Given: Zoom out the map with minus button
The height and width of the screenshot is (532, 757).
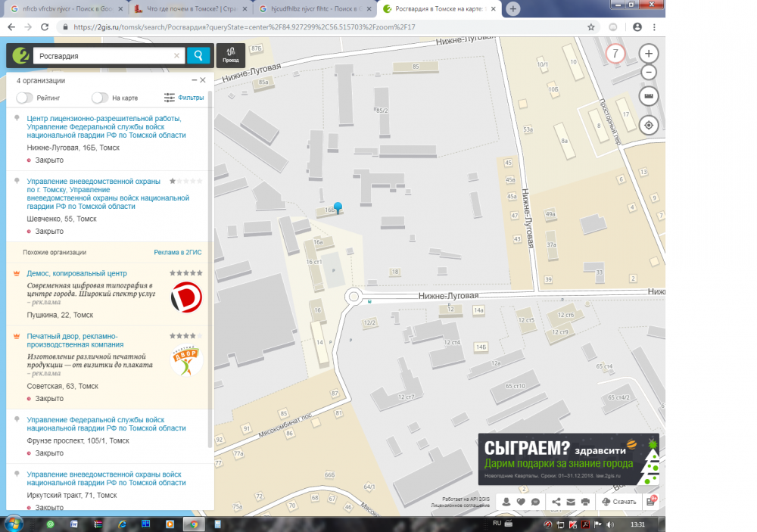Looking at the screenshot, I should [x=649, y=73].
